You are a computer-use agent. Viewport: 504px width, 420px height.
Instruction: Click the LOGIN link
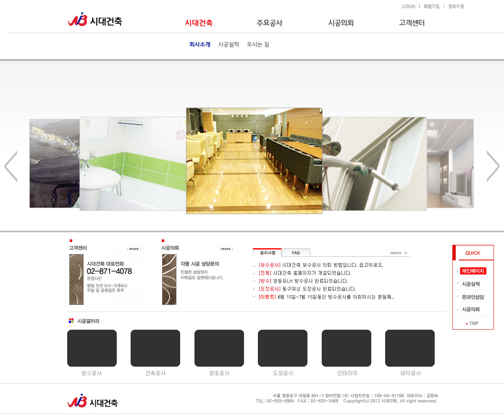pos(408,6)
